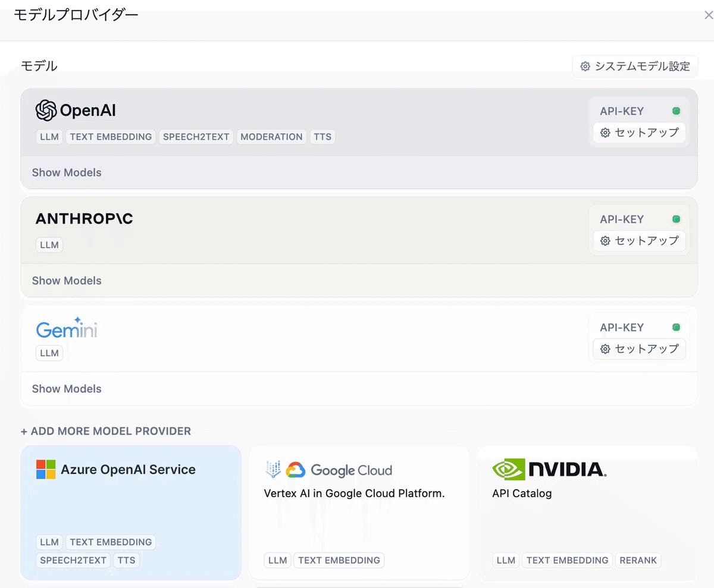Open Anthropic セットアップ button
714x588 pixels.
[x=640, y=241]
